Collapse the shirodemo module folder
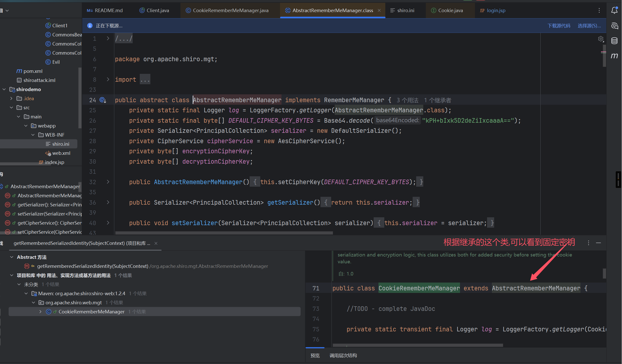The height and width of the screenshot is (364, 622). coord(4,89)
